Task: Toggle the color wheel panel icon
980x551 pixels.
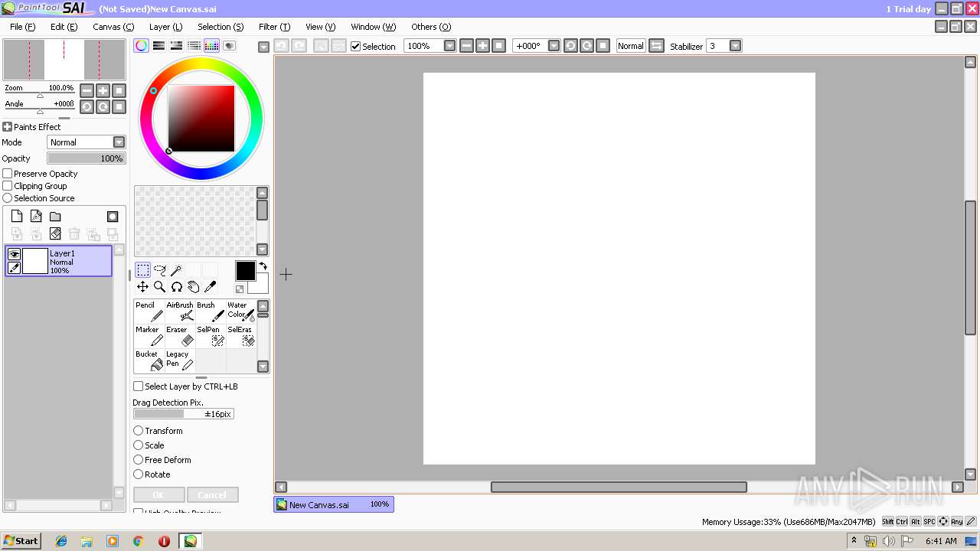Action: coord(141,46)
